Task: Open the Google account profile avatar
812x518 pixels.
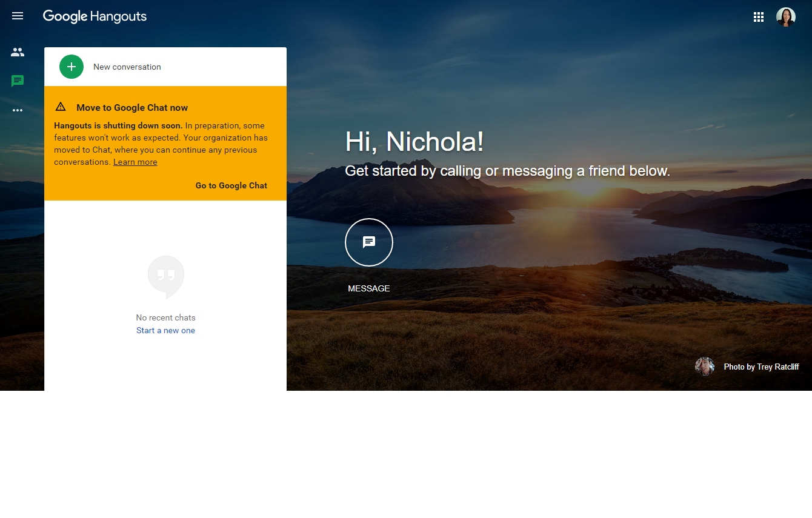Action: (786, 17)
